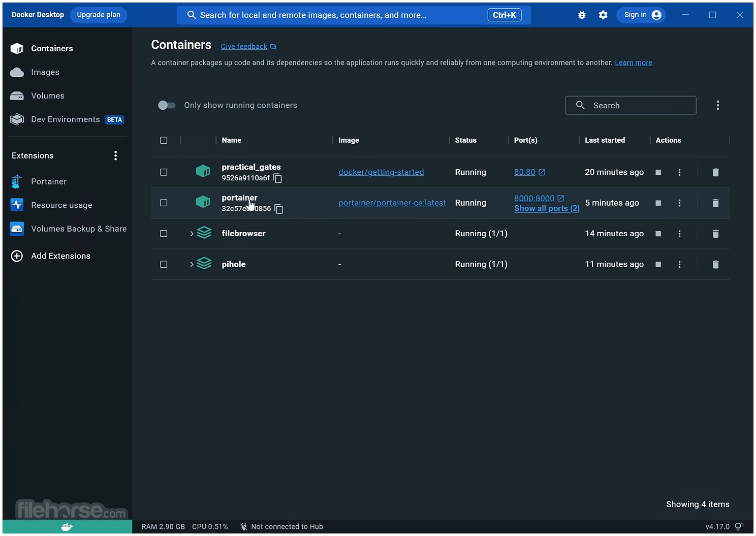
Task: Open the table options kebab menu
Action: click(x=717, y=105)
